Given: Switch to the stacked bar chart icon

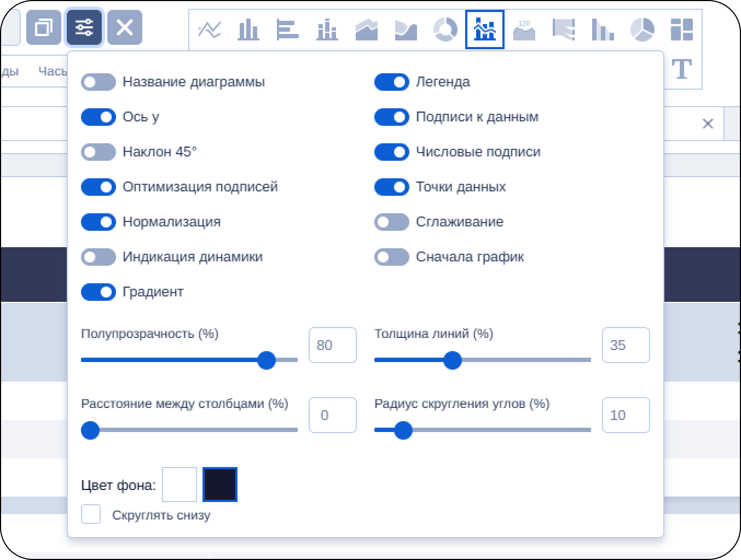Looking at the screenshot, I should [x=327, y=30].
